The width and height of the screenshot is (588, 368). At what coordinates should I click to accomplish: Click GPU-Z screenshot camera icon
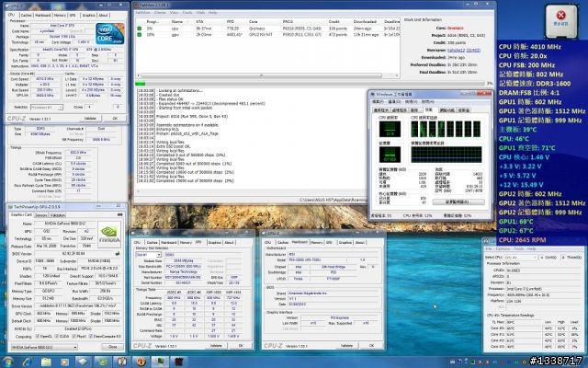120,214
